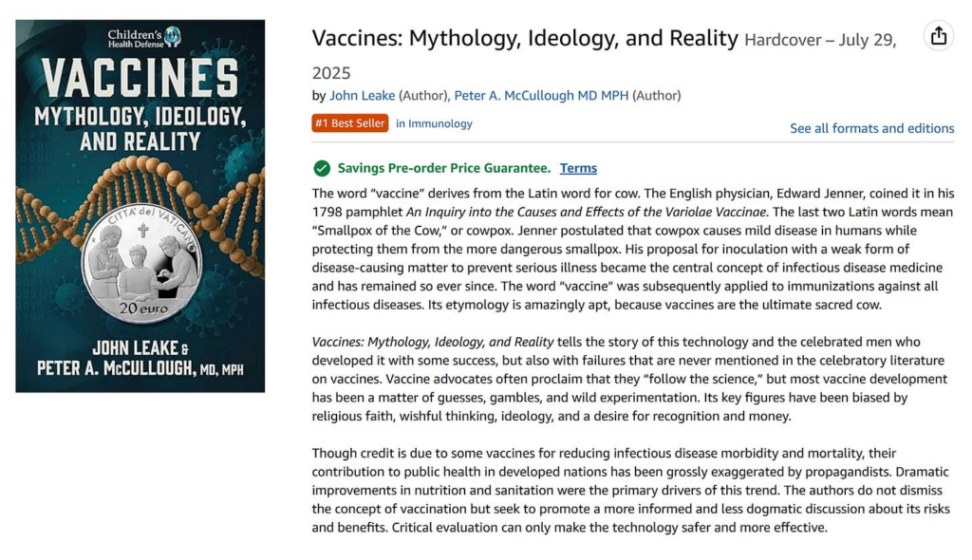This screenshot has height=560, width=972.
Task: Click the green checkmark guarantee icon
Action: pos(321,168)
